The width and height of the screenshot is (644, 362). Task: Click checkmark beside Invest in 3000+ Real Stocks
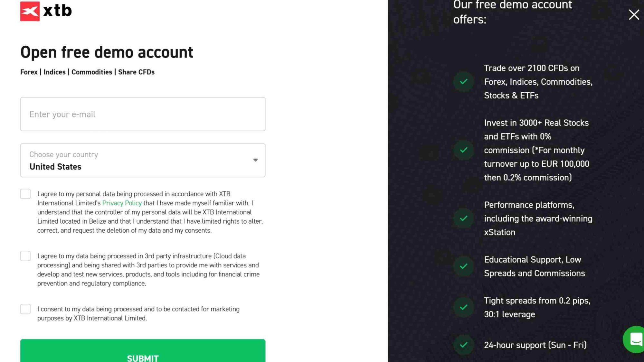tap(464, 150)
